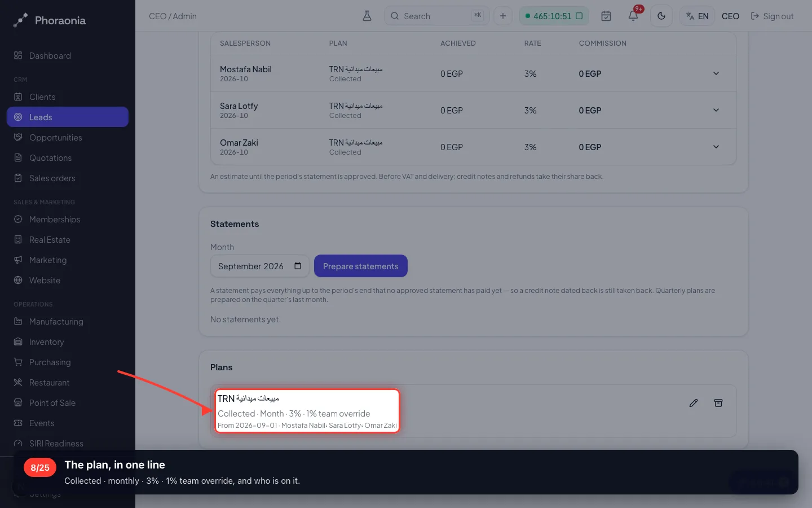Click Sign out
The image size is (812, 508).
[x=773, y=16]
